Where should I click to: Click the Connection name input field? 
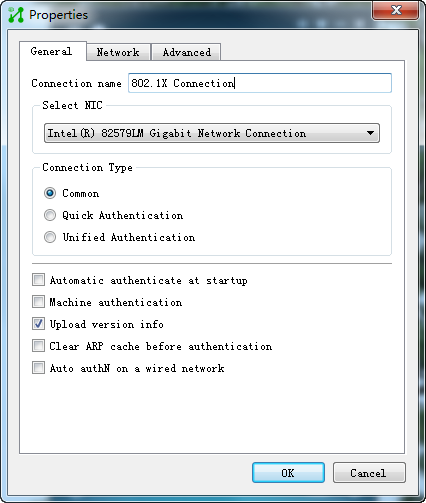(x=260, y=83)
